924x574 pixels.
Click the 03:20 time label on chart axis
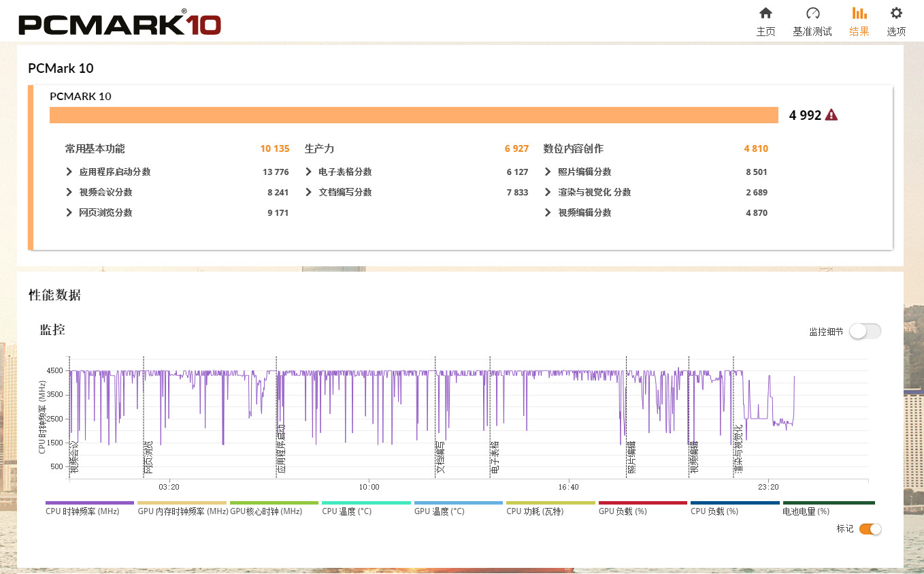coord(169,487)
